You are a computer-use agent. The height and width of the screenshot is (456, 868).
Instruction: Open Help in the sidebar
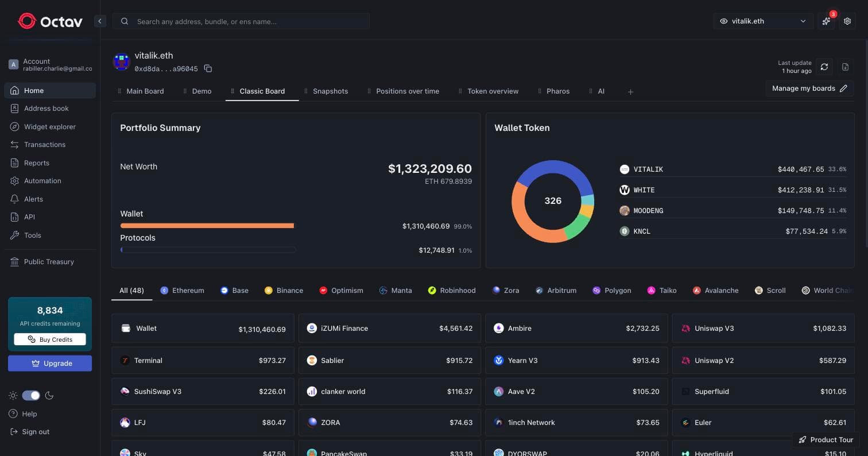click(x=24, y=414)
